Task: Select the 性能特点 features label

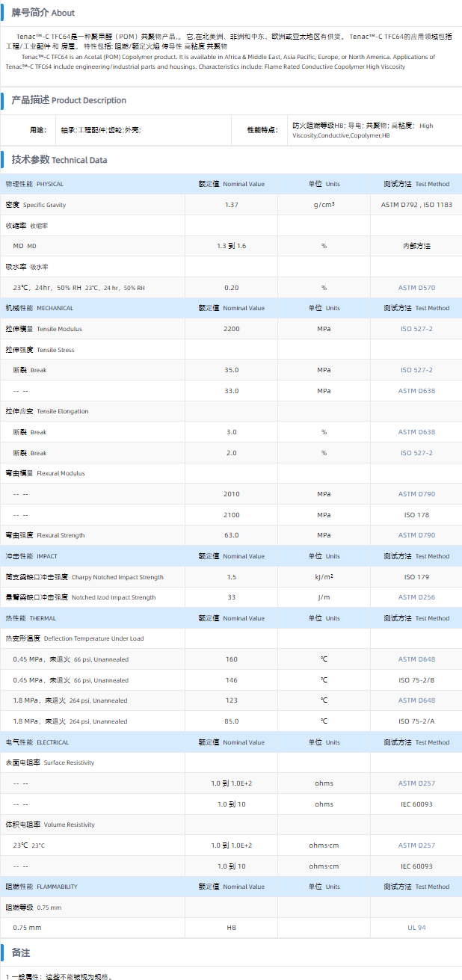Action: [261, 130]
